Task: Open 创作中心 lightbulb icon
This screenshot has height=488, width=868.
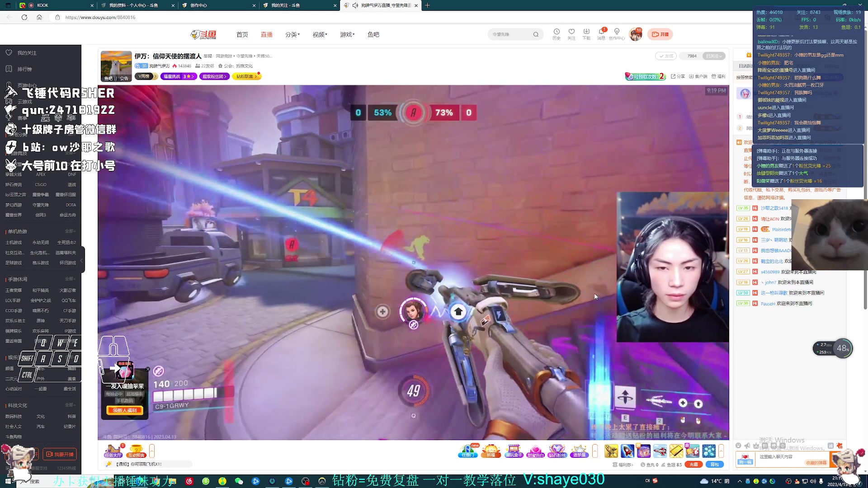Action: (x=617, y=34)
